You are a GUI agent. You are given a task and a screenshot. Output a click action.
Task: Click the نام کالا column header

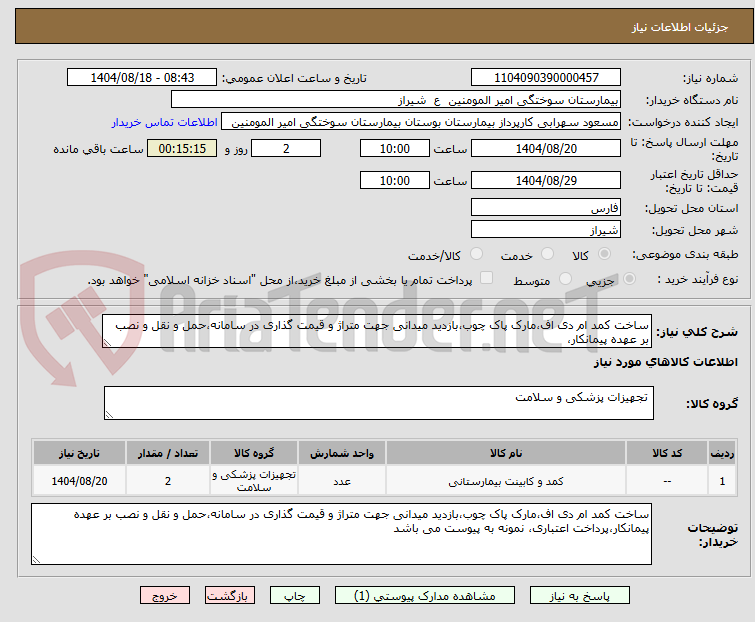(506, 454)
